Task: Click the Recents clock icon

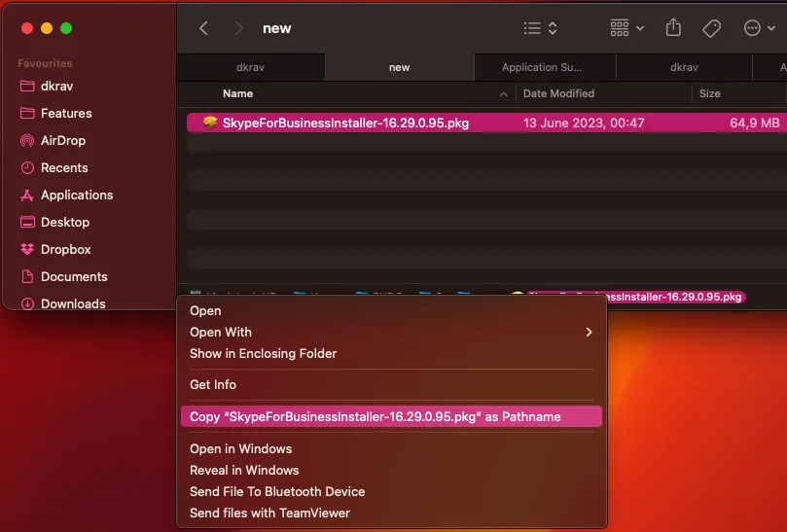Action: coord(27,167)
